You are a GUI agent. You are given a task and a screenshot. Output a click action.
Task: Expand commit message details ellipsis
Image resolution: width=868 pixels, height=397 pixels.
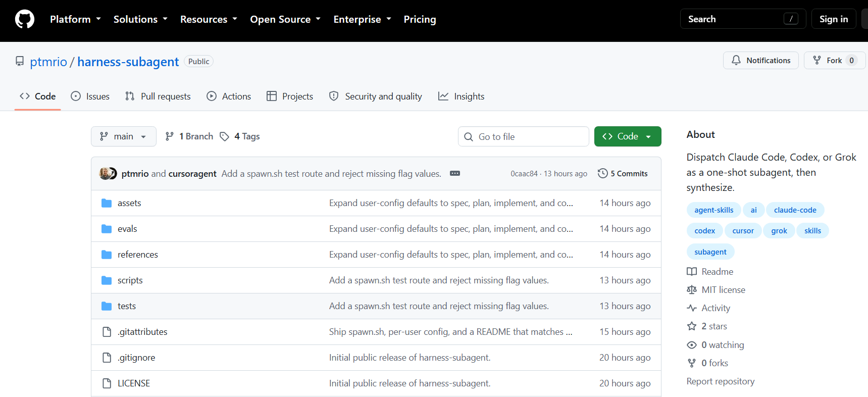pos(455,173)
